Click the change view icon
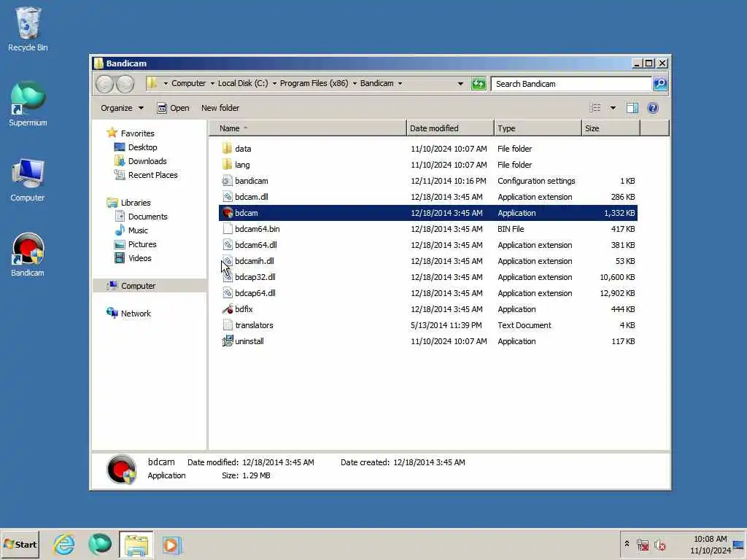This screenshot has width=747, height=560. coord(595,108)
